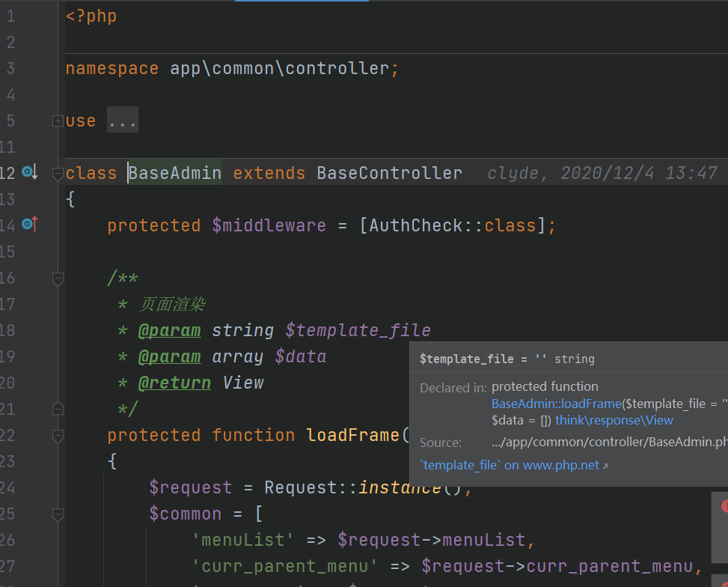Click the $common variable

point(186,514)
